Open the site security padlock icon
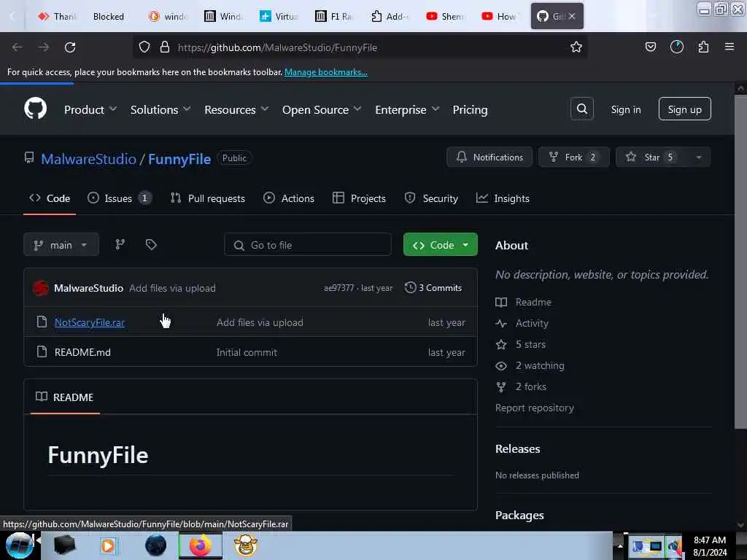The width and height of the screenshot is (747, 560). coord(165,47)
